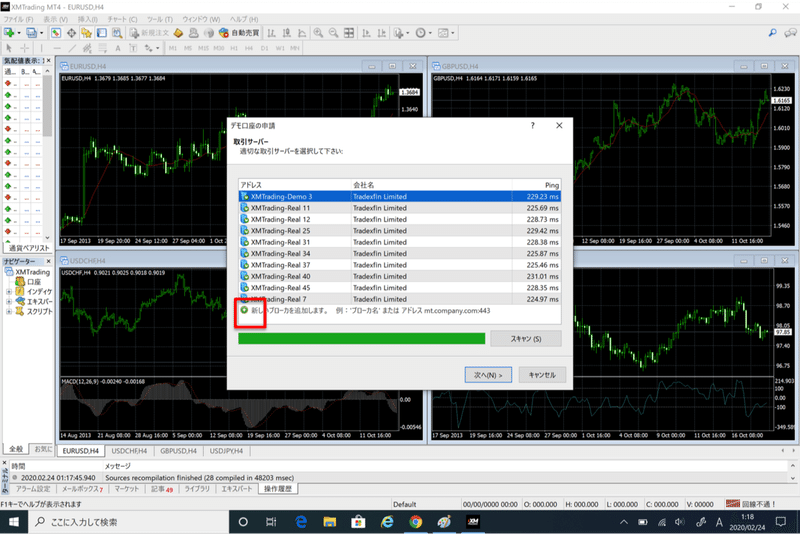Select the crosshair tool
The height and width of the screenshot is (534, 800).
tap(24, 48)
